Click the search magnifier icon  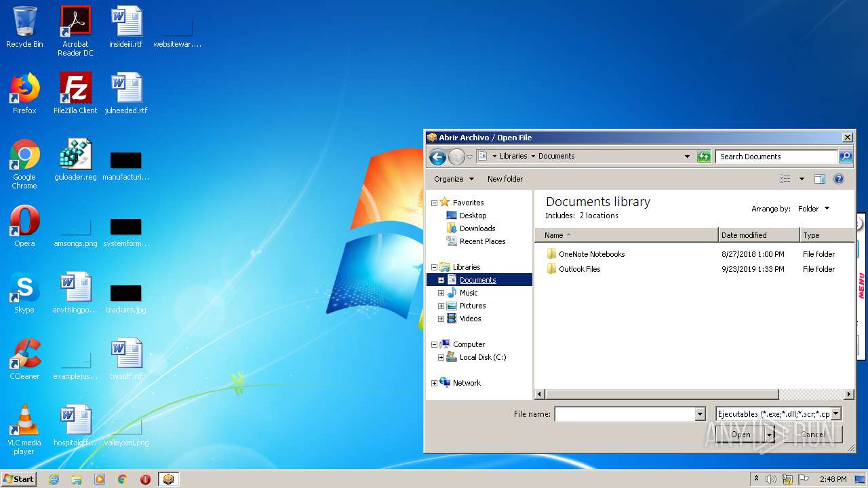[845, 157]
